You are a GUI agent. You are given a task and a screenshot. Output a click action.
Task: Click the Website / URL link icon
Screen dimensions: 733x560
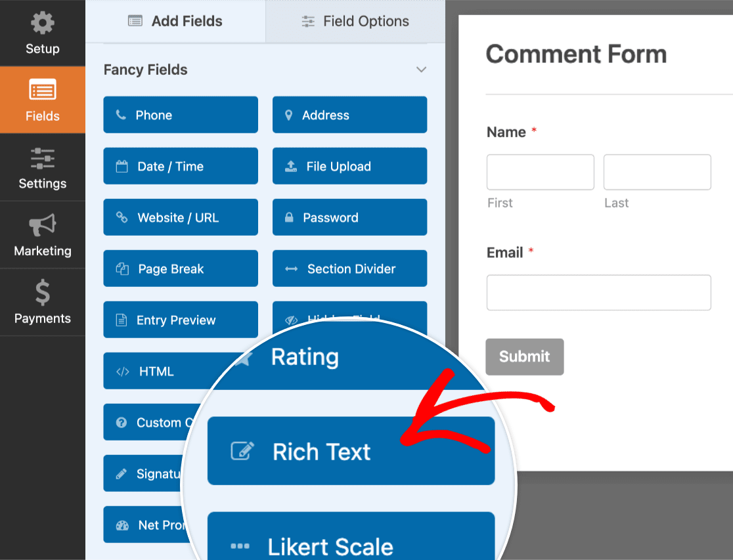[x=122, y=217]
